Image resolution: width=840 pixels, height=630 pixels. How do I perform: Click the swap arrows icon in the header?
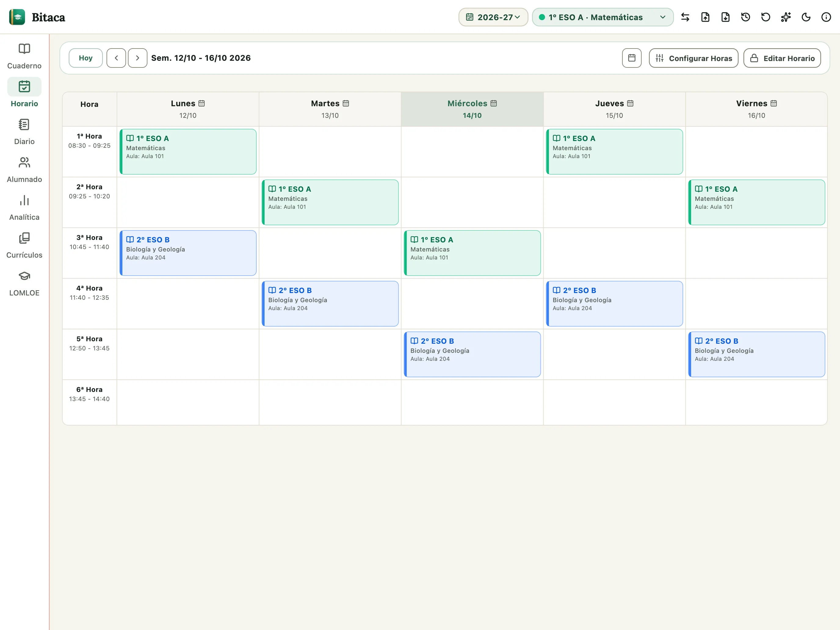[685, 17]
